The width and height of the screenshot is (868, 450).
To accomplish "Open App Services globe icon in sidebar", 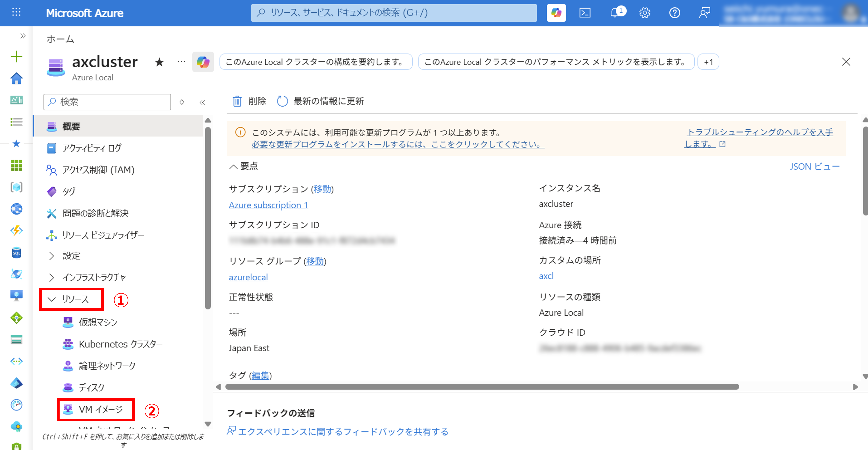I will tap(16, 209).
